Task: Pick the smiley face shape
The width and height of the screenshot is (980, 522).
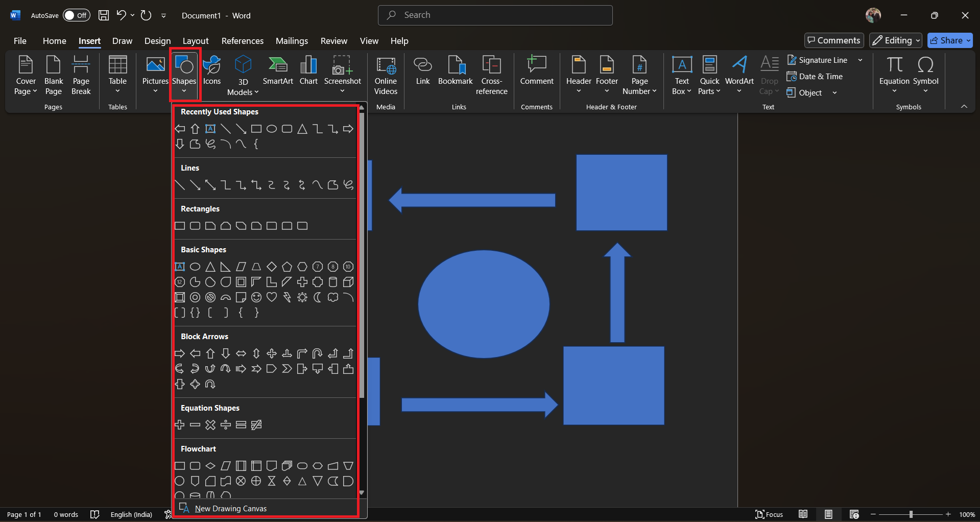Action: 256,297
